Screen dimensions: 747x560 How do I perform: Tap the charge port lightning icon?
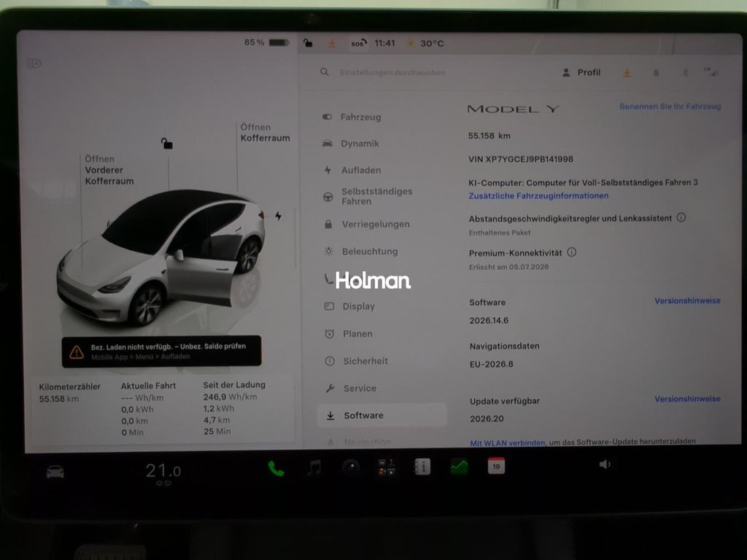278,216
